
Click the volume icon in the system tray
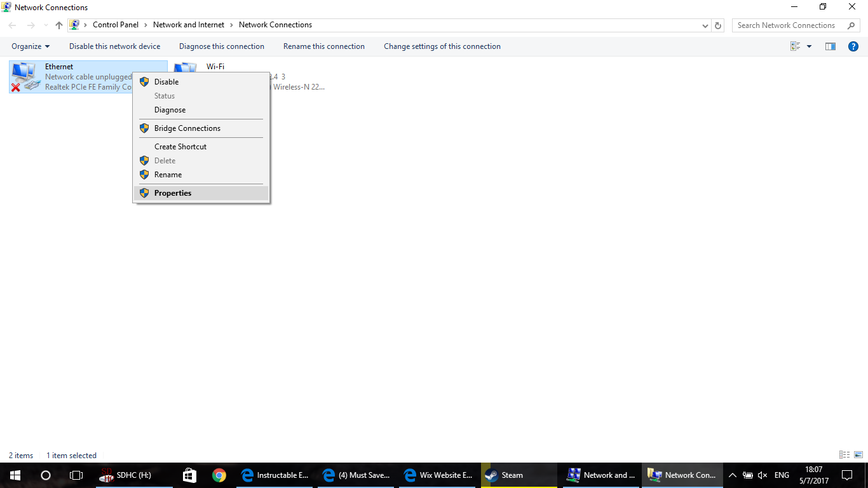coord(762,475)
